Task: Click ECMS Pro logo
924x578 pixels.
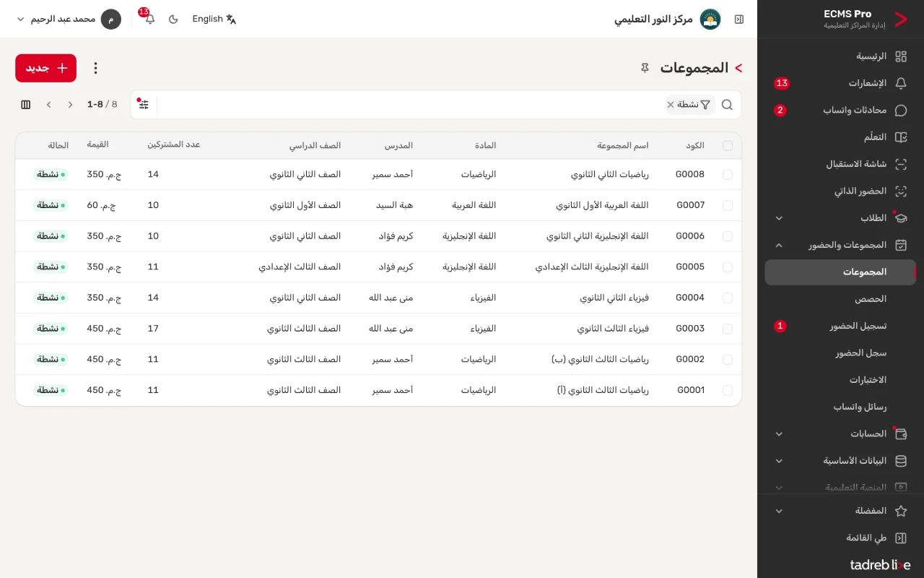Action: (x=900, y=20)
